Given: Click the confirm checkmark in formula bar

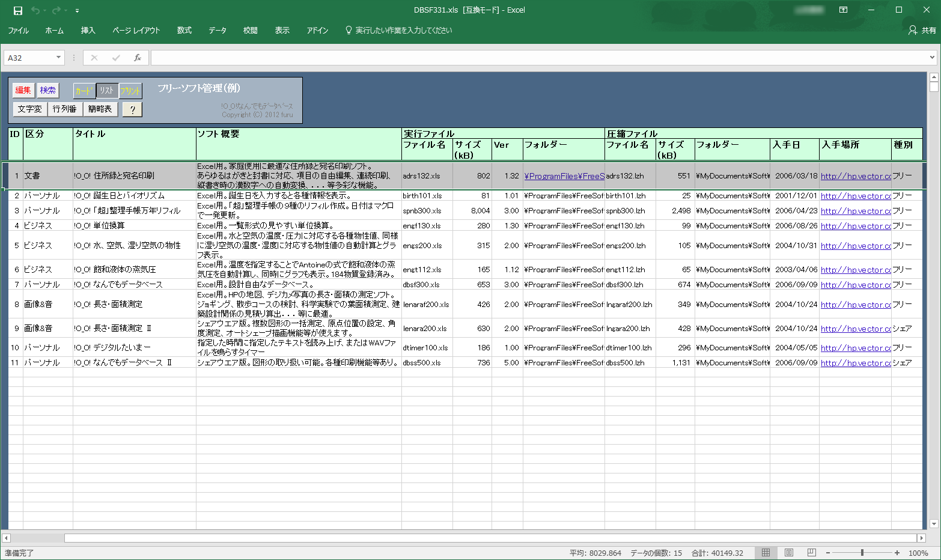Looking at the screenshot, I should (116, 58).
